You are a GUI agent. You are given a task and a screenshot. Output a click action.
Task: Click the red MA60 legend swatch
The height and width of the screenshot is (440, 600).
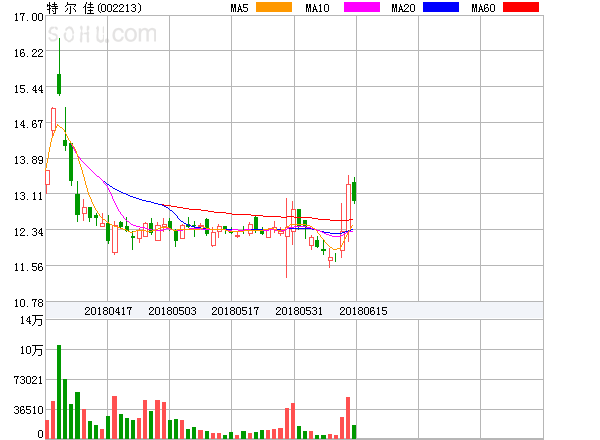tap(521, 7)
